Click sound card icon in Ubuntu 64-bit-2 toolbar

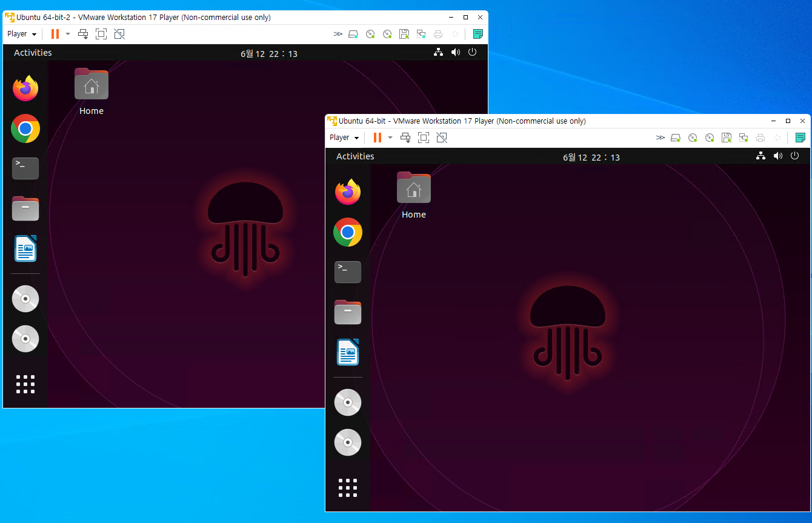click(455, 34)
